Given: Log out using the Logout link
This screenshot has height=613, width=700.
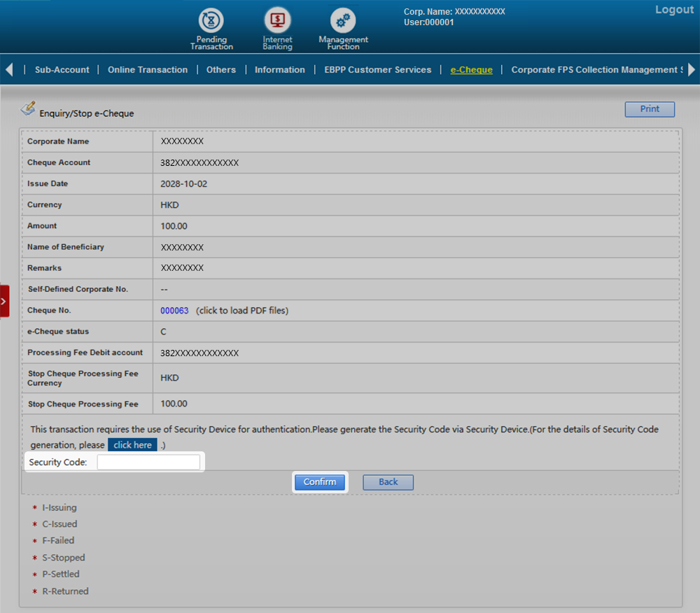Looking at the screenshot, I should point(673,10).
